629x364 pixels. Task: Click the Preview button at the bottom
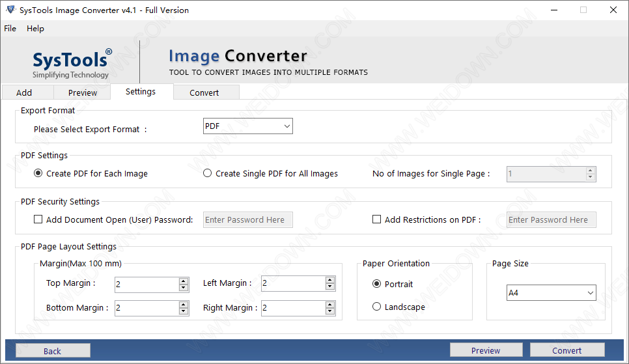click(x=486, y=350)
